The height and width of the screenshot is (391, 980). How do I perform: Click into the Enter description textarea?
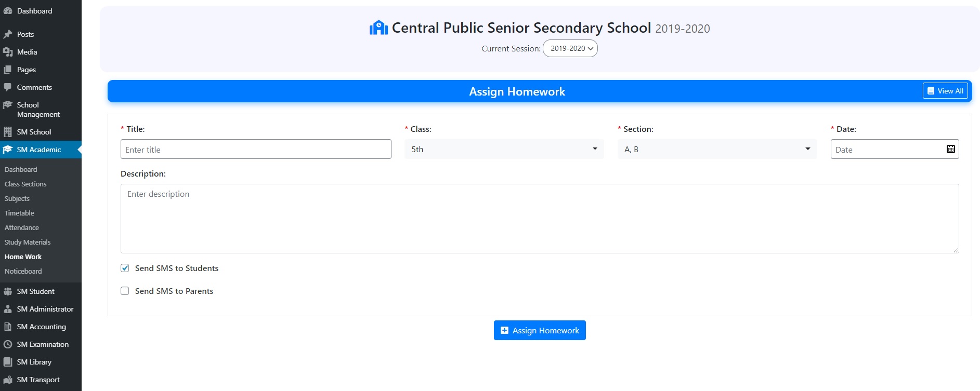540,218
